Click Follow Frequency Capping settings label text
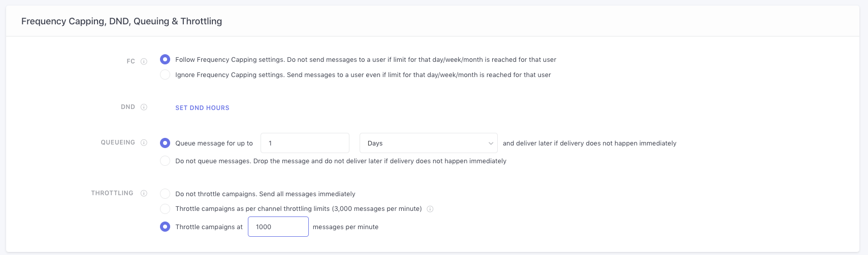The height and width of the screenshot is (255, 868). click(365, 60)
